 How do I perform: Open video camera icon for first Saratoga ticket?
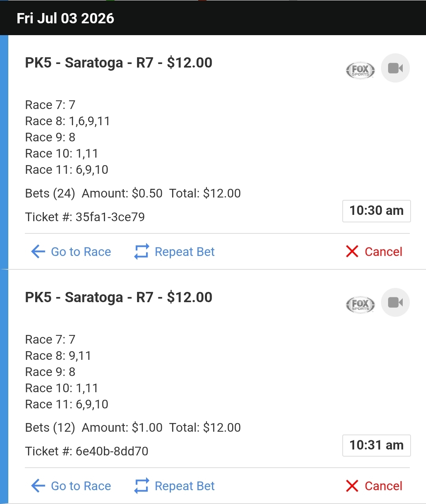395,68
